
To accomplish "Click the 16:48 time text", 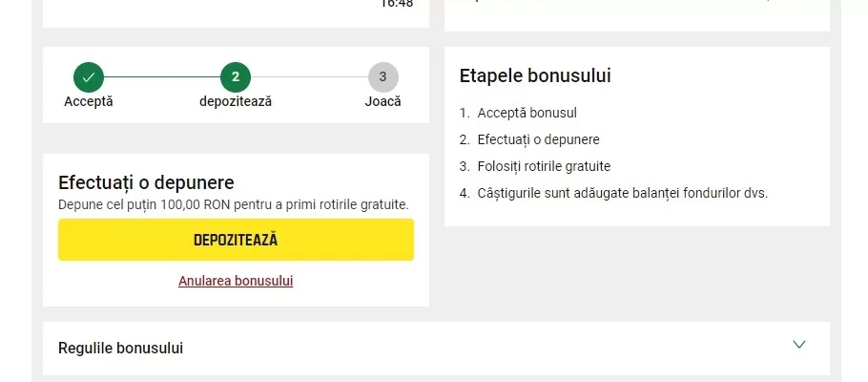I will click(x=397, y=4).
